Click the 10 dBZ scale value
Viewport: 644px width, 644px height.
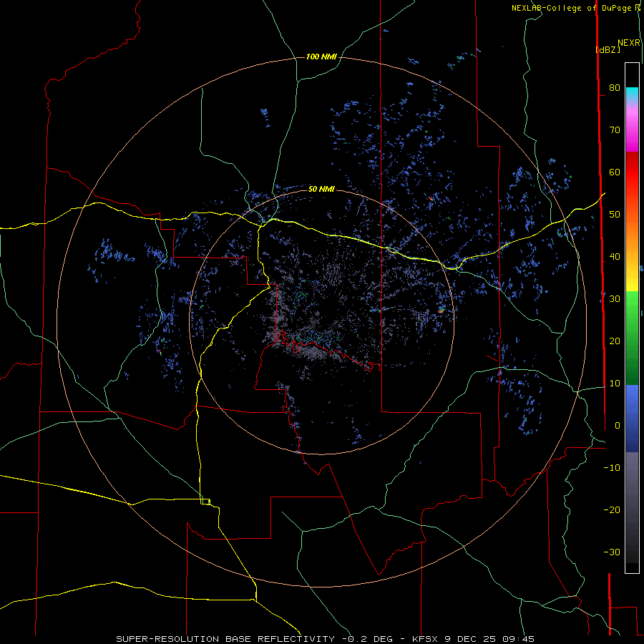click(x=615, y=384)
